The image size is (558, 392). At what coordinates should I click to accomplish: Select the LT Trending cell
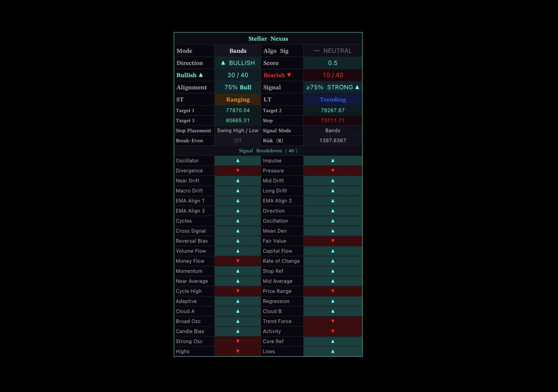tap(333, 99)
